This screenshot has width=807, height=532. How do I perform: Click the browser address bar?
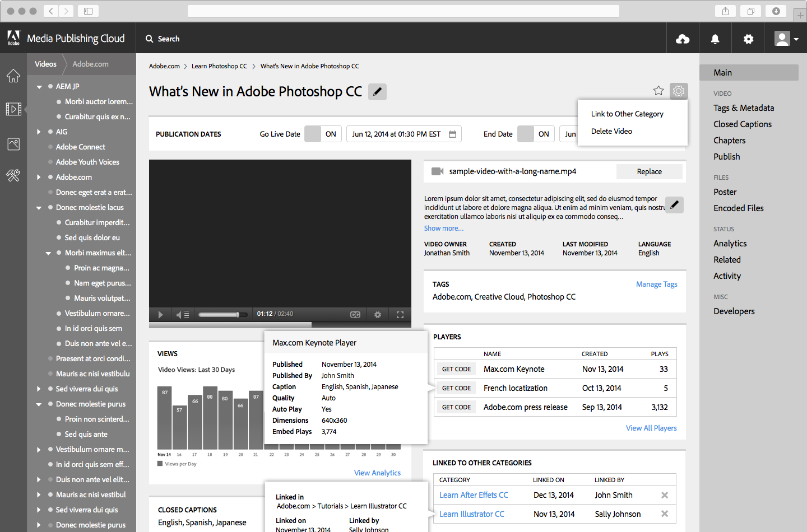(403, 11)
